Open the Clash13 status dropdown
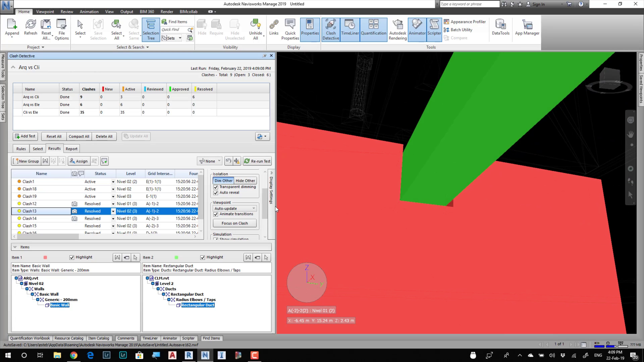 (x=113, y=211)
